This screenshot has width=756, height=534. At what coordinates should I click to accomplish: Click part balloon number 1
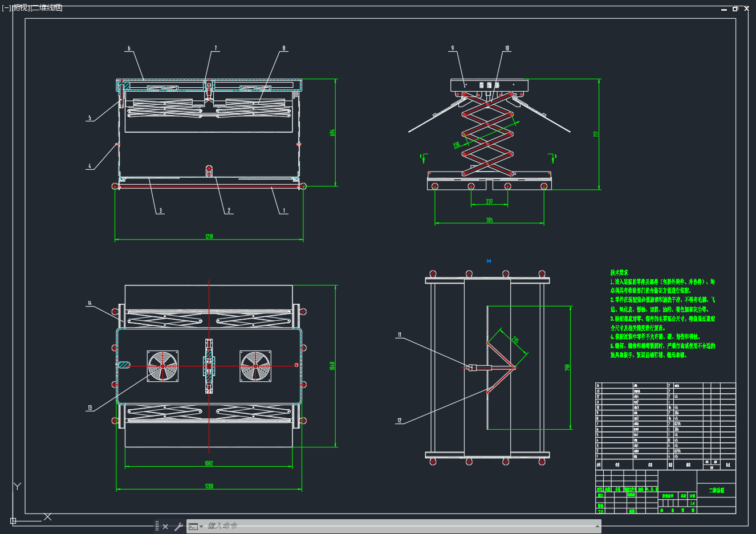point(284,211)
